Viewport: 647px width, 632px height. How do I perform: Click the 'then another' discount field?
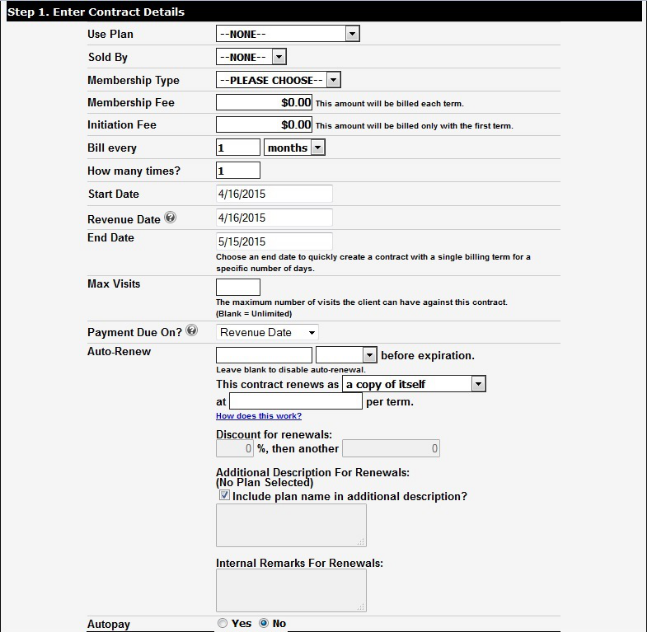391,448
